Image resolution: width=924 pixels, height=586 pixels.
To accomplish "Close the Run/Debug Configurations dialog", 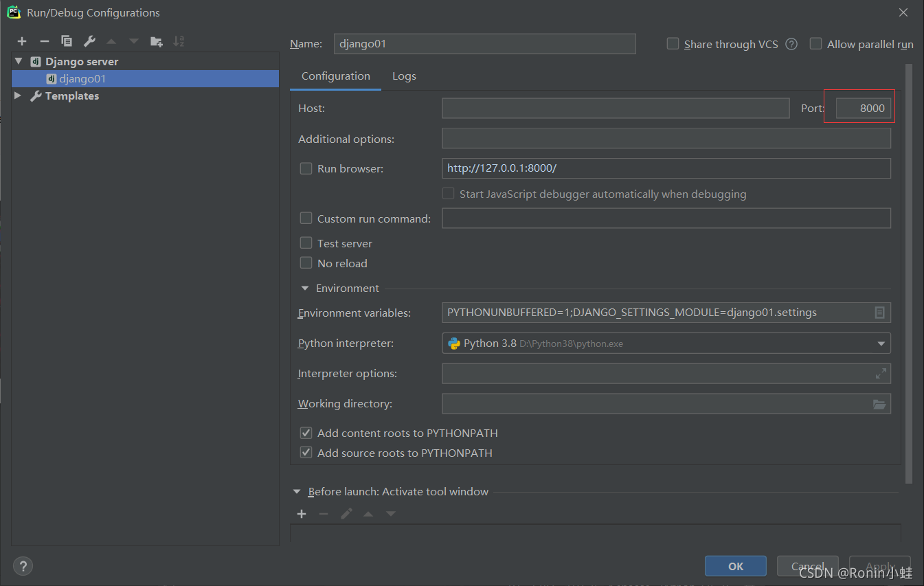I will 903,12.
